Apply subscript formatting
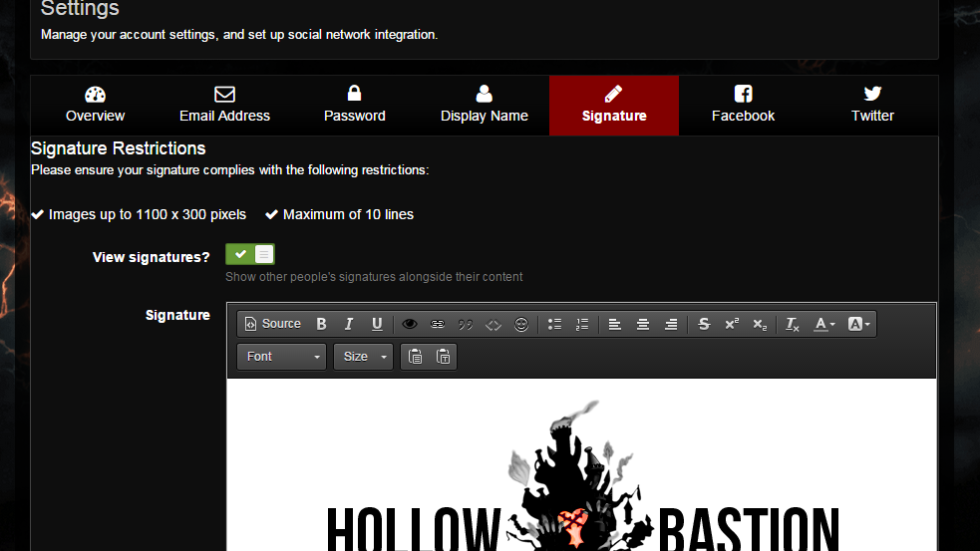 point(760,324)
